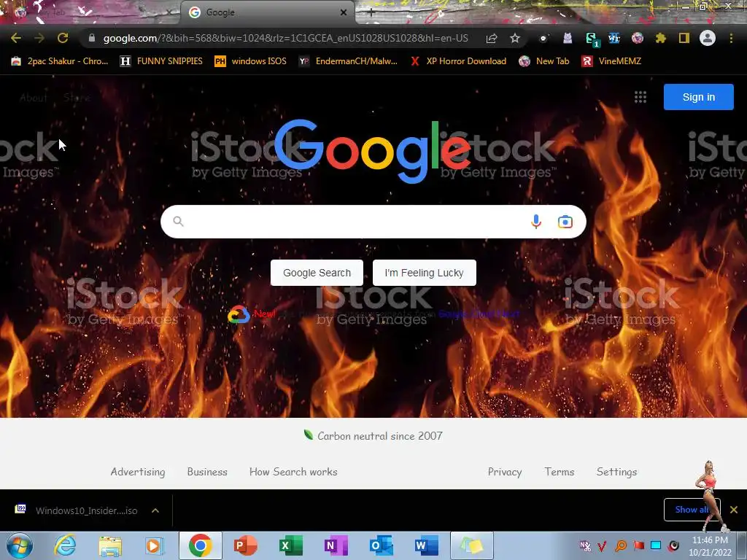Viewport: 747px width, 560px height.
Task: Open PowerPoint from the taskbar
Action: [x=245, y=545]
